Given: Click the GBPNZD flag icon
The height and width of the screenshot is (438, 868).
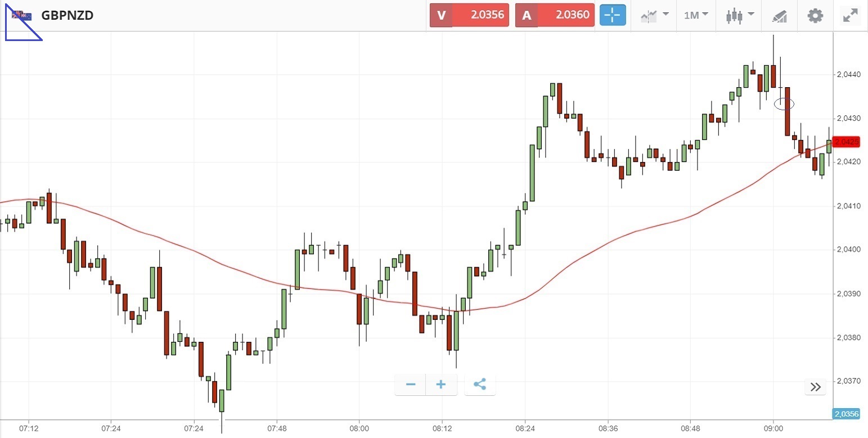Looking at the screenshot, I should tap(23, 15).
